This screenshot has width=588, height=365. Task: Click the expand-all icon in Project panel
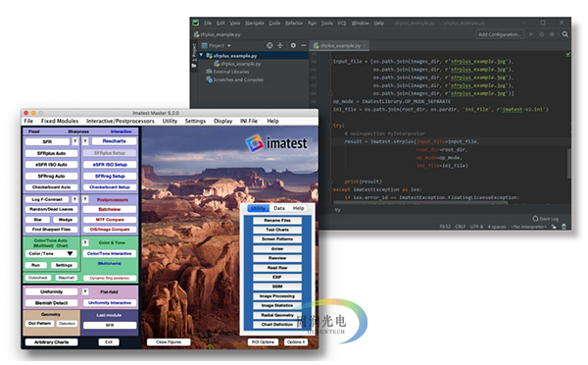280,45
